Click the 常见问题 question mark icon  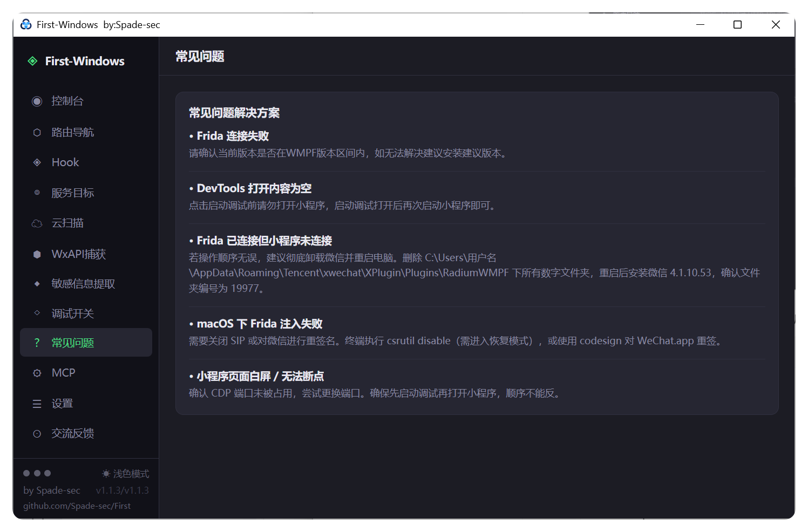(37, 343)
